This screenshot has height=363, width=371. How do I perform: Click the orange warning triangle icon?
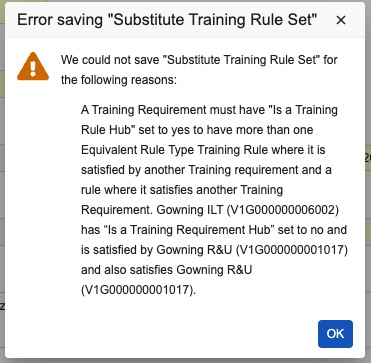click(33, 66)
